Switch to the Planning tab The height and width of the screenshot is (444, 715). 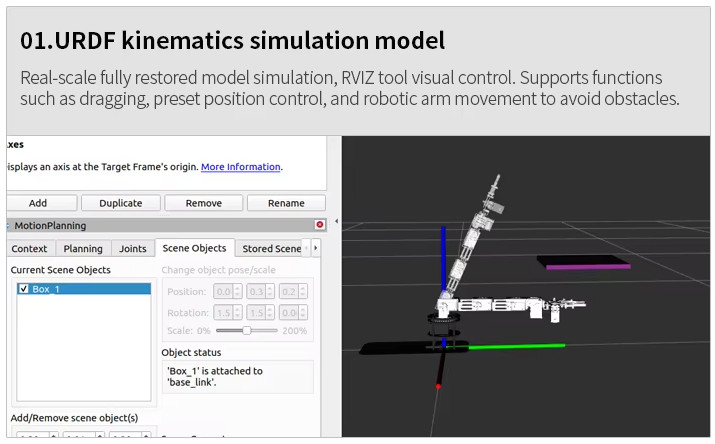[x=83, y=249]
